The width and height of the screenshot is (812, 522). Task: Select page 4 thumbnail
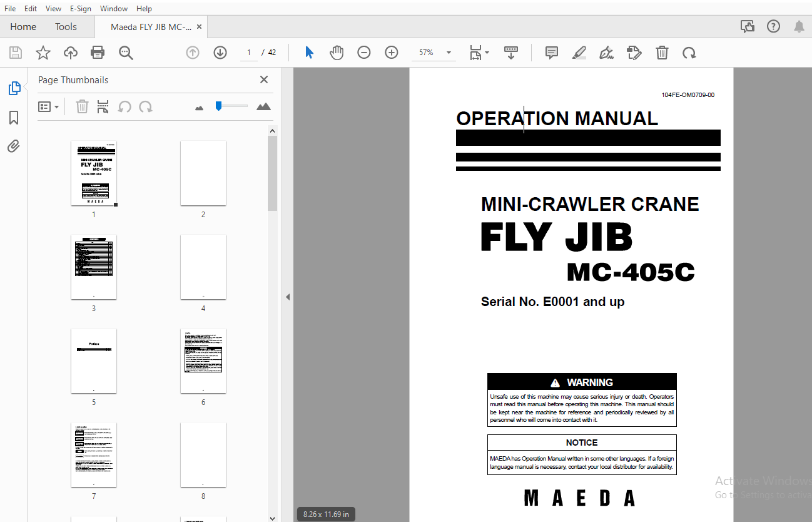coord(203,267)
